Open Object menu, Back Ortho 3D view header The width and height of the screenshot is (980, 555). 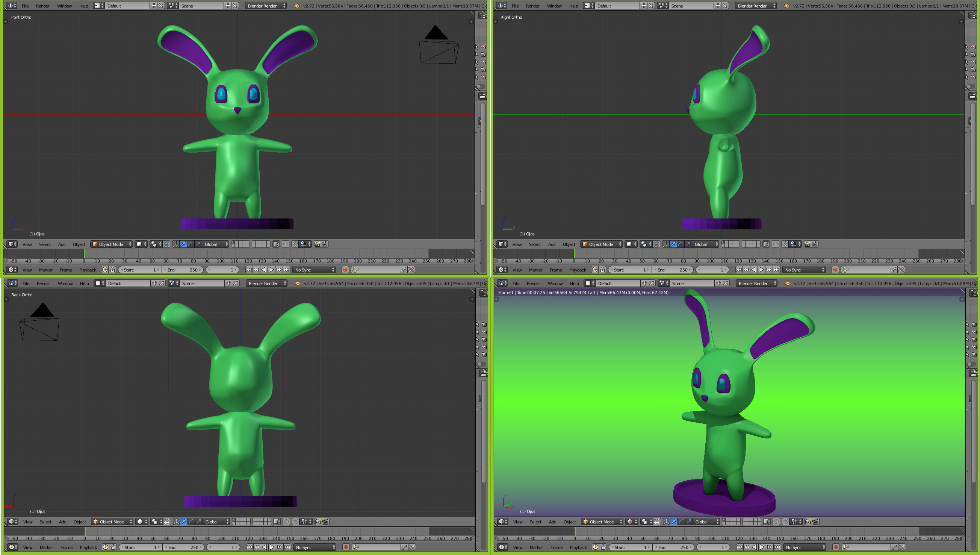[x=80, y=522]
